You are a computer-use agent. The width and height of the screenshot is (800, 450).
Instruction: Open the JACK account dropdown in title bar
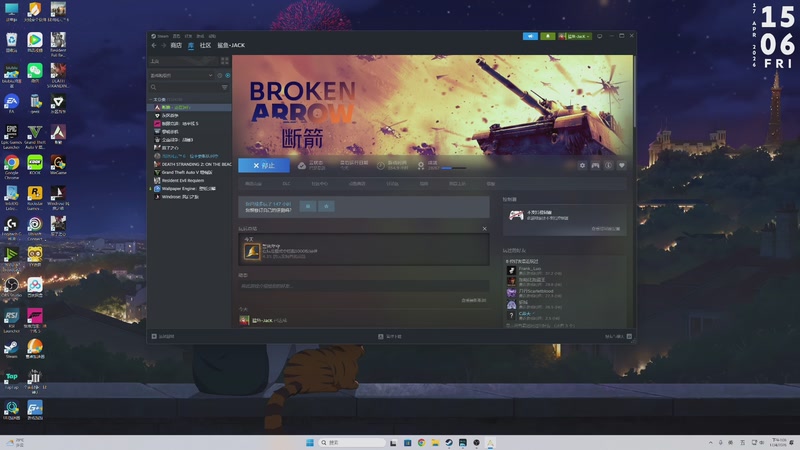(x=574, y=36)
